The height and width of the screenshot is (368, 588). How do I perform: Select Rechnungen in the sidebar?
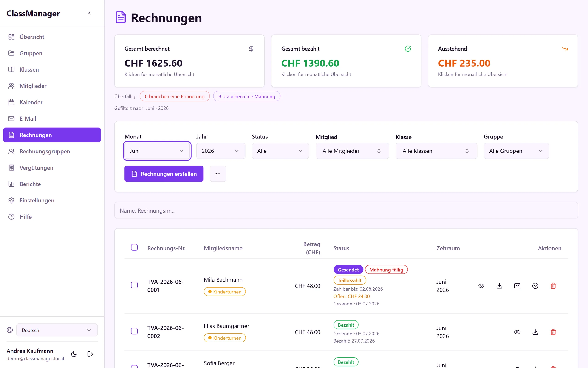[x=52, y=135]
